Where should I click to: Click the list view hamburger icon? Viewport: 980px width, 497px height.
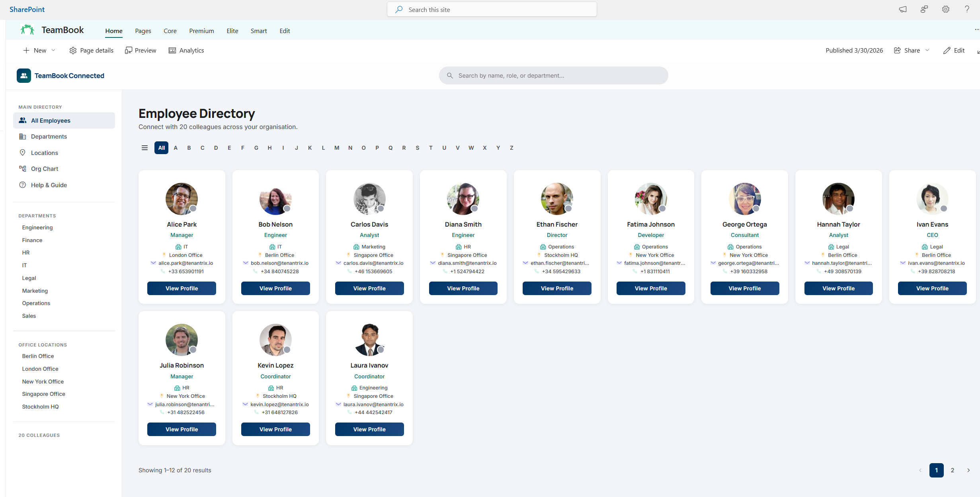(144, 148)
